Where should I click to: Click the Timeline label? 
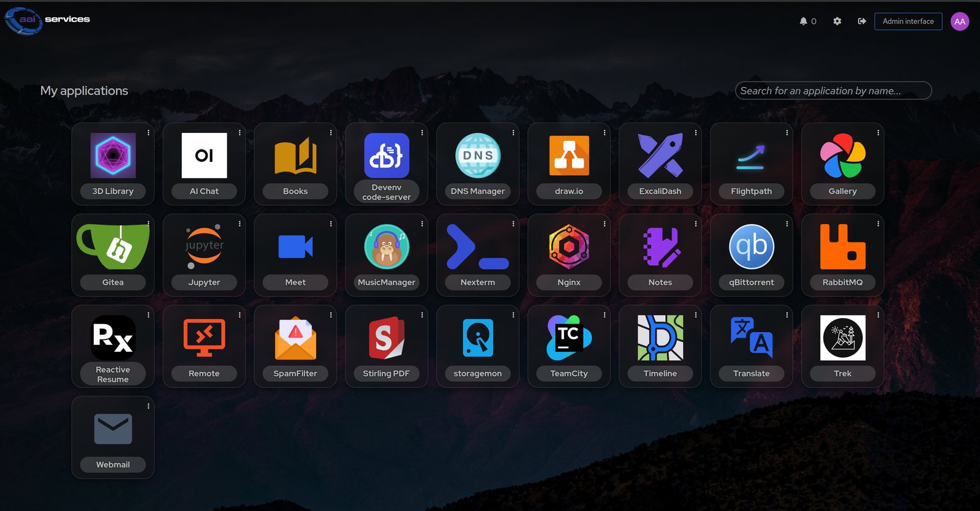point(660,374)
